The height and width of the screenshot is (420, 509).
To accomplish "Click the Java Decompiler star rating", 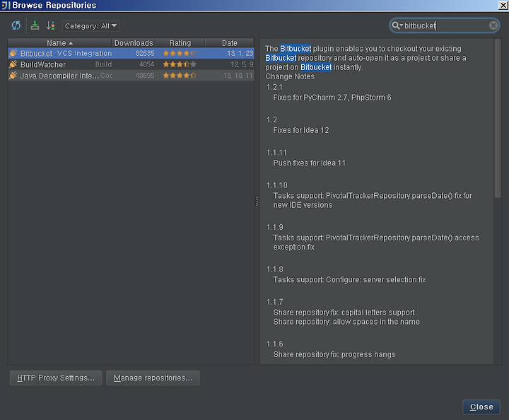I will (x=180, y=75).
